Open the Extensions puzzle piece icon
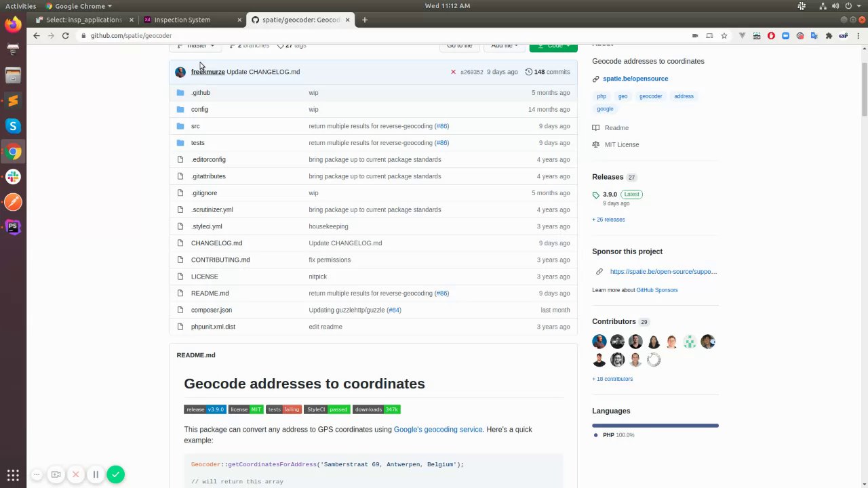 click(x=829, y=35)
